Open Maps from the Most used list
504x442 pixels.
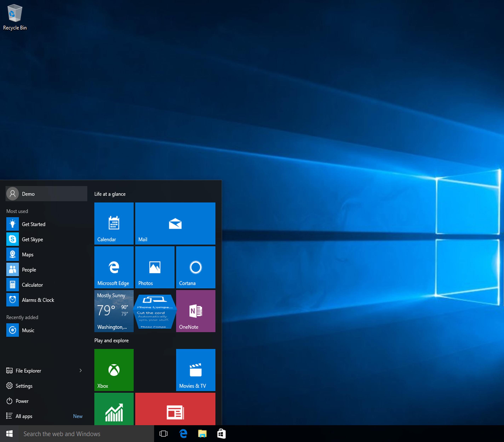[46, 254]
